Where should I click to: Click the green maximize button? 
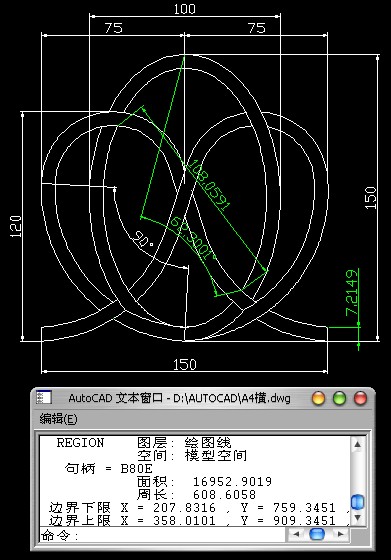(x=339, y=398)
